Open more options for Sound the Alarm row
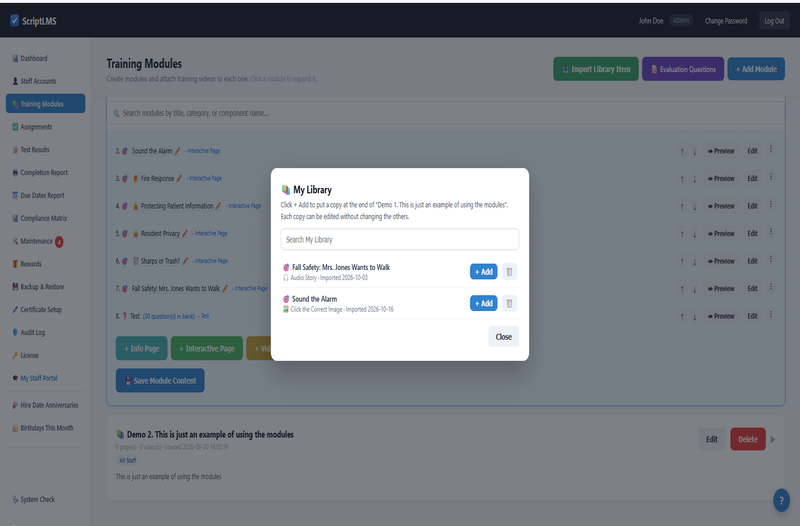 (771, 149)
